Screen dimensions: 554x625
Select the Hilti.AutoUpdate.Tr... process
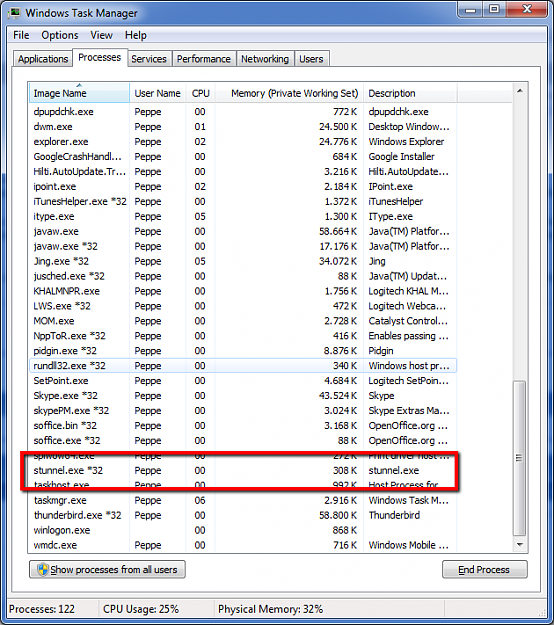[x=243, y=171]
